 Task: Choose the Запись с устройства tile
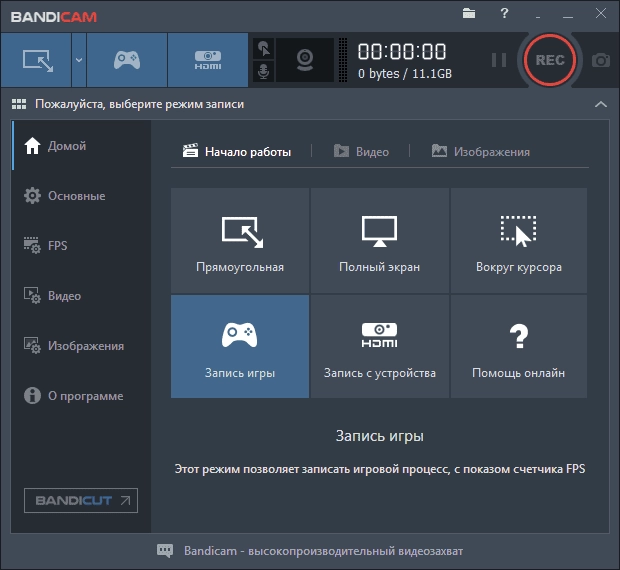[x=380, y=346]
